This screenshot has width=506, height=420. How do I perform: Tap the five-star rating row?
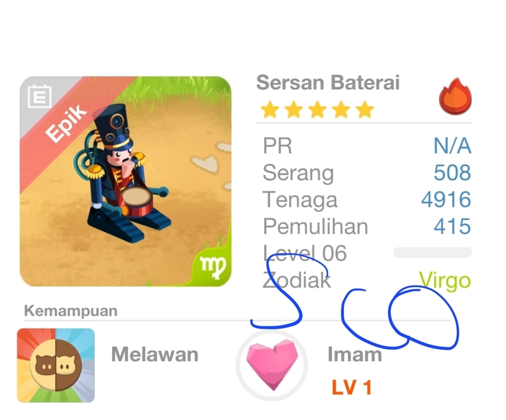318,109
